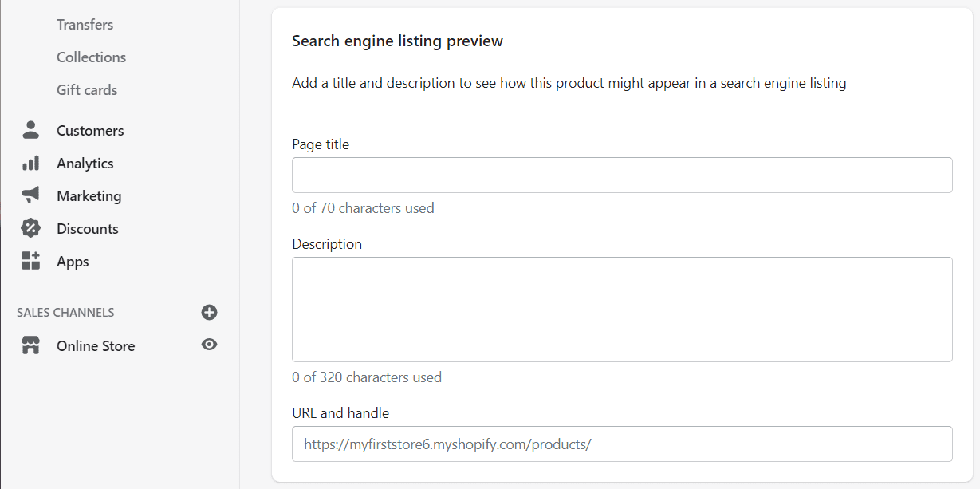Go to the Customers section
980x489 pixels.
(x=90, y=130)
